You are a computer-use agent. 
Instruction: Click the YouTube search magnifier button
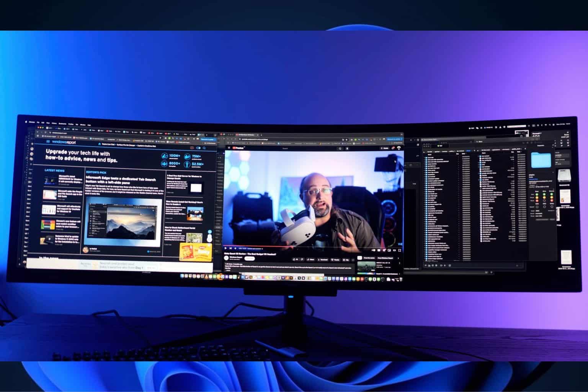point(340,148)
